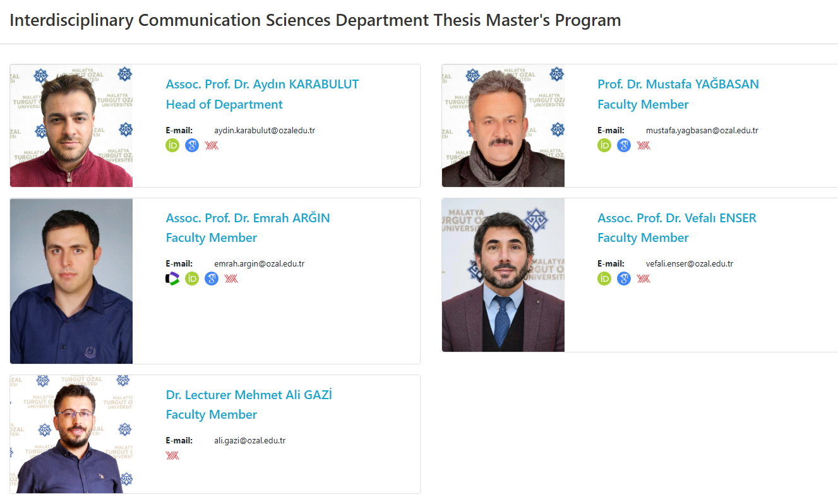Screen dimensions: 838x504
Task: Open Vefalı Enser's YÖK Akademik icon
Action: [643, 279]
